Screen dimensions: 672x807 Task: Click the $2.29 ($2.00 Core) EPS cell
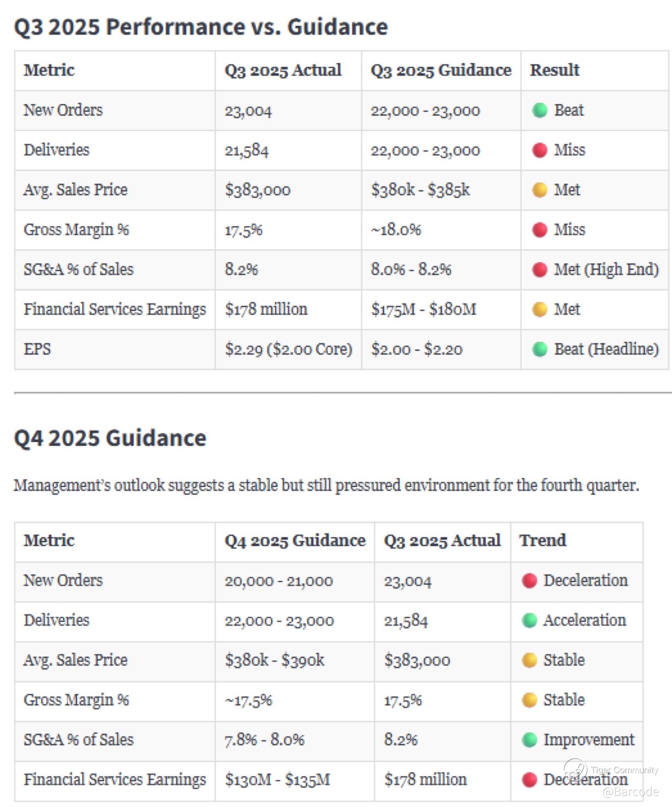coord(288,349)
